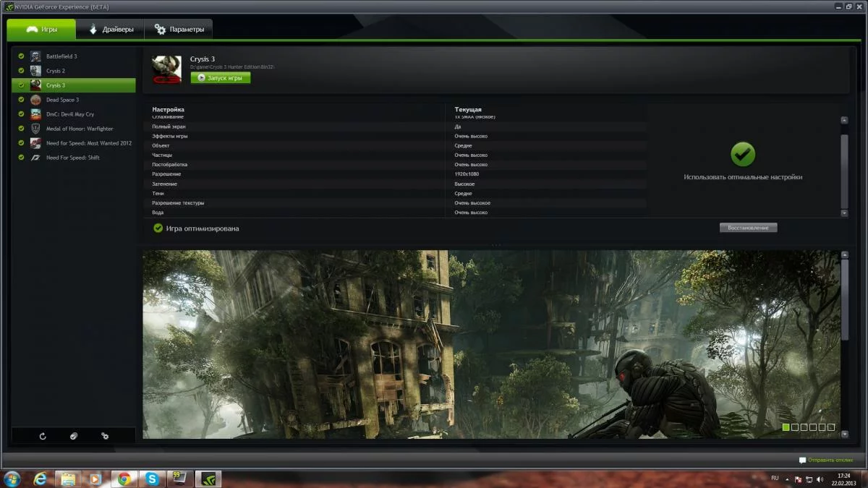Click the Crysis 3 list thumbnail icon
The width and height of the screenshot is (868, 488).
35,85
